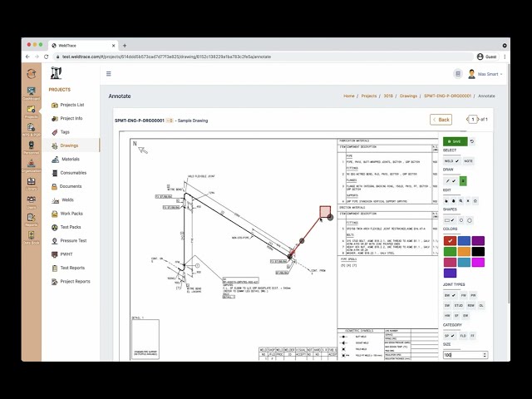Select RSW joint type
532x399 pixels.
(x=471, y=305)
